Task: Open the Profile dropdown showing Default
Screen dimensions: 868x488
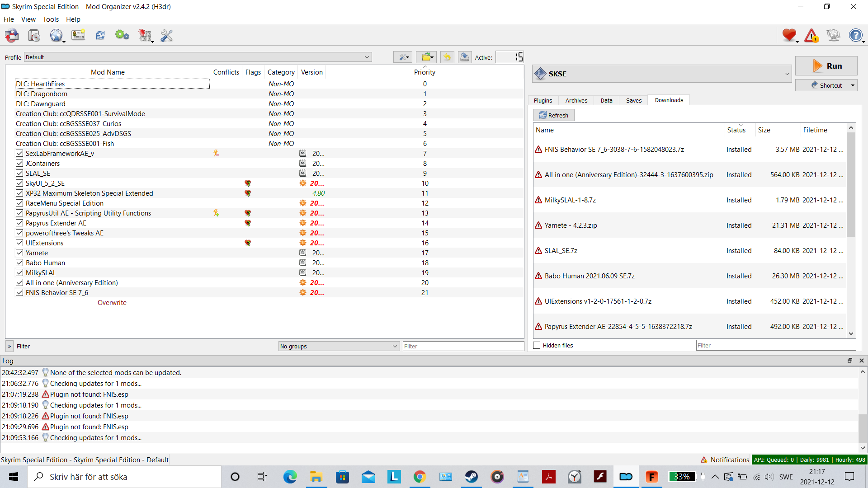Action: (x=198, y=57)
